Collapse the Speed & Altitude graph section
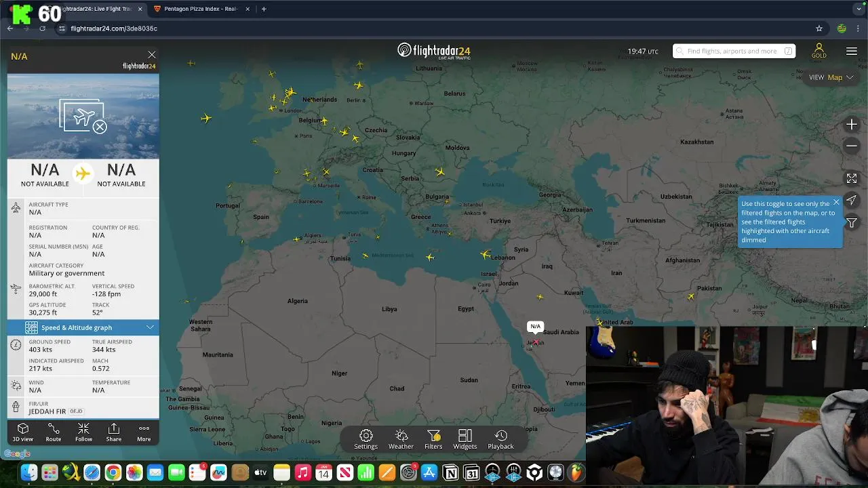This screenshot has width=868, height=488. (83, 327)
